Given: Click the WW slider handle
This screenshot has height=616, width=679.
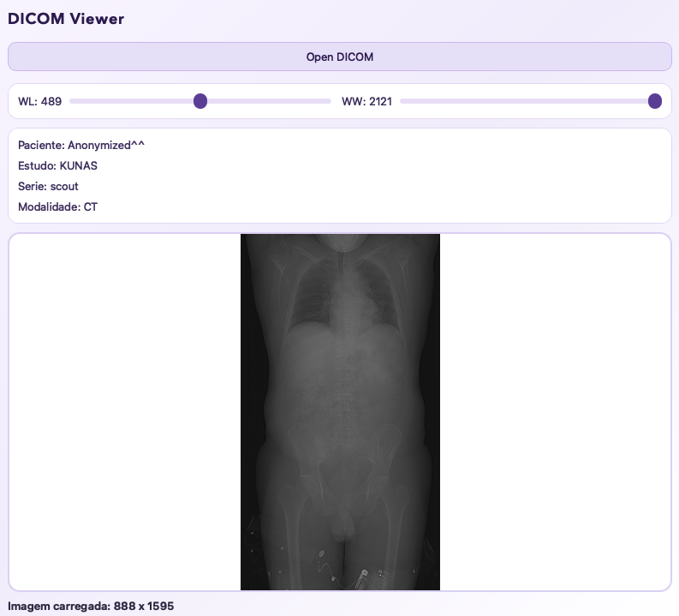Looking at the screenshot, I should pyautogui.click(x=655, y=101).
